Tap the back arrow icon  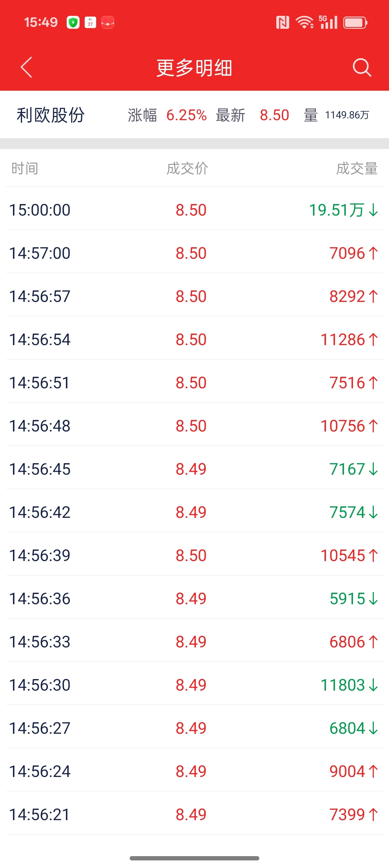coord(26,67)
